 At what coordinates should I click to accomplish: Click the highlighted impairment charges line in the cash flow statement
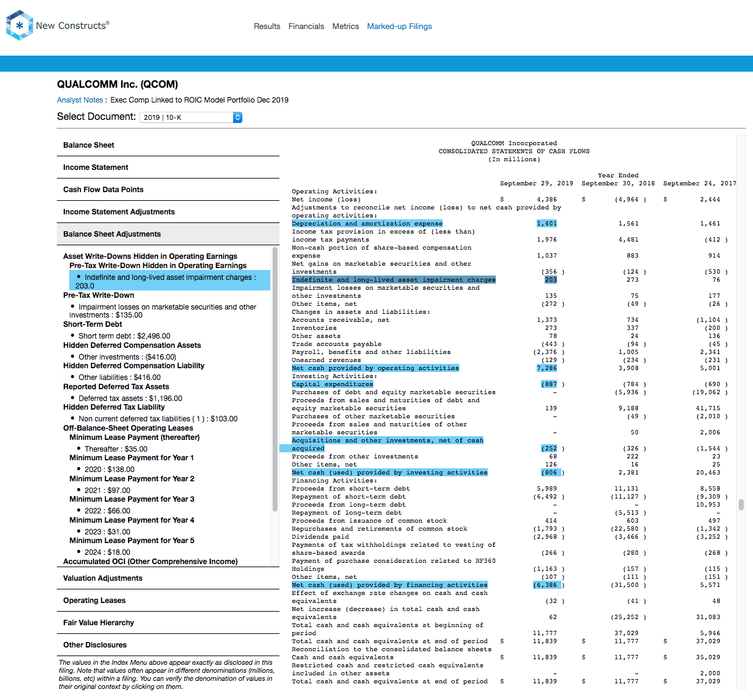pyautogui.click(x=394, y=280)
